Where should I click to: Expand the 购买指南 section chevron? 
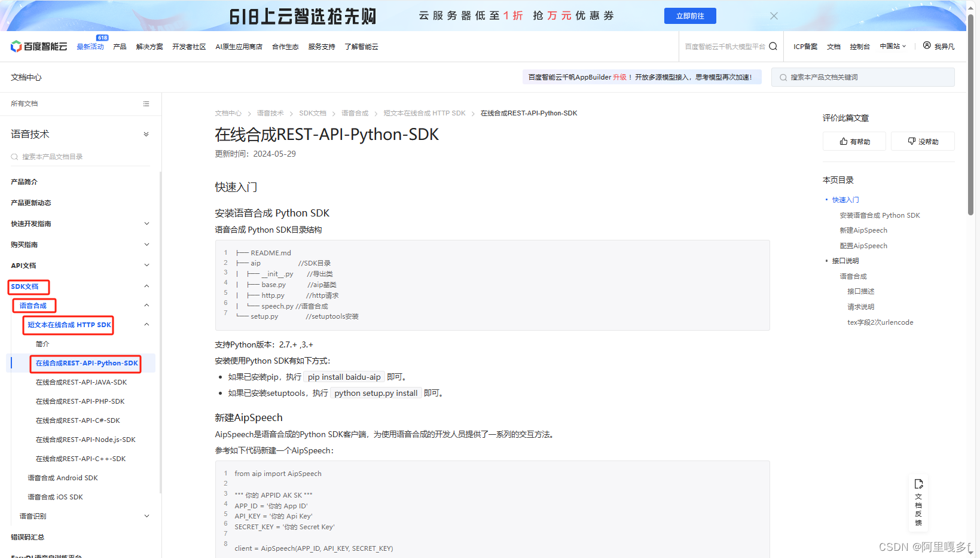147,244
